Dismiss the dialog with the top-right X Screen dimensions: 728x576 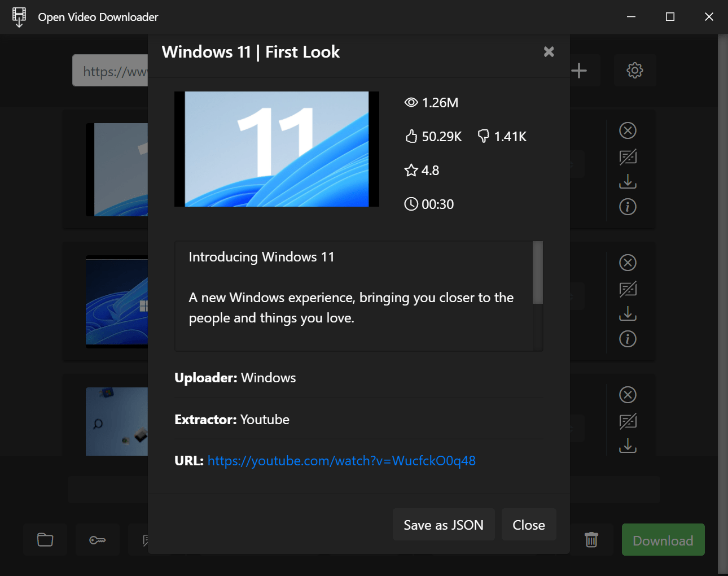549,51
